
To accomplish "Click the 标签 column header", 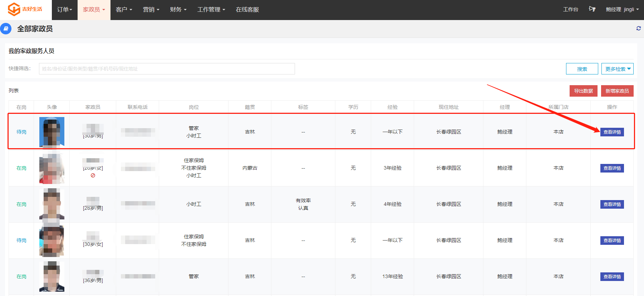I will coord(303,107).
